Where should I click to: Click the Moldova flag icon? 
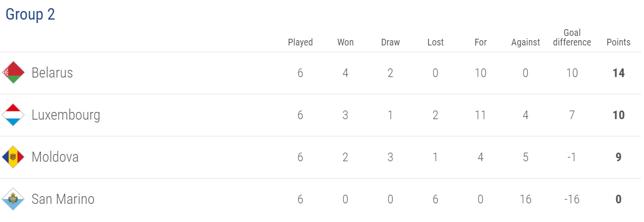click(13, 157)
